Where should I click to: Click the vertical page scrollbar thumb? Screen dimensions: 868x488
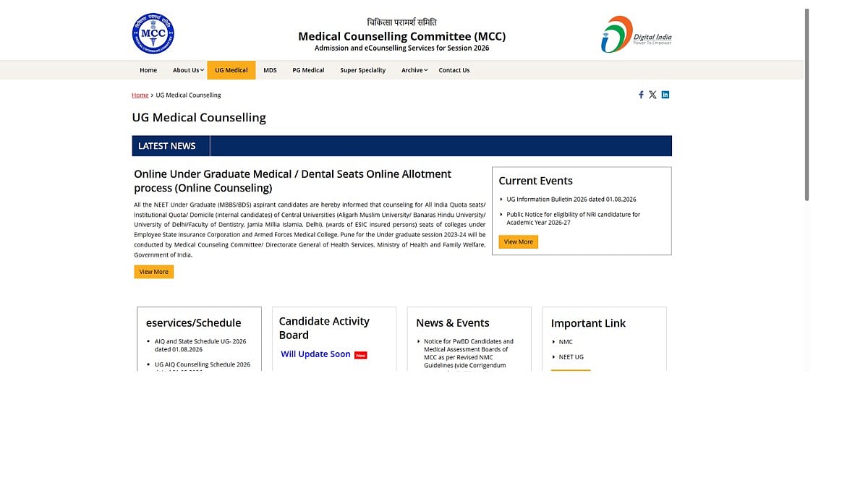pyautogui.click(x=807, y=105)
